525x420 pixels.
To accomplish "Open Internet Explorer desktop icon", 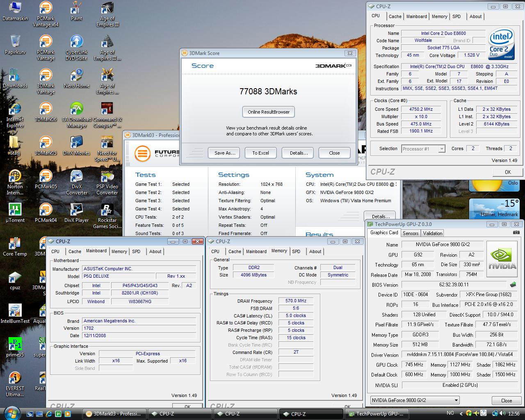I will pos(15,115).
